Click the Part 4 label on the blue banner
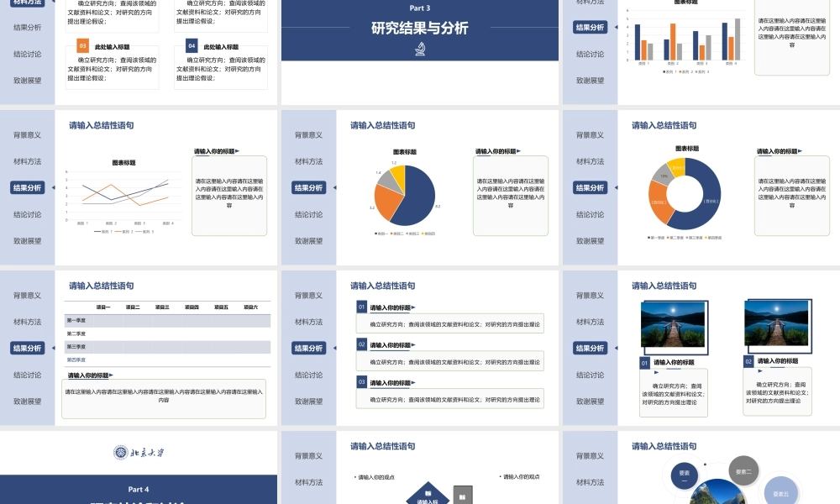Viewport: 840px width, 504px height. point(139,489)
